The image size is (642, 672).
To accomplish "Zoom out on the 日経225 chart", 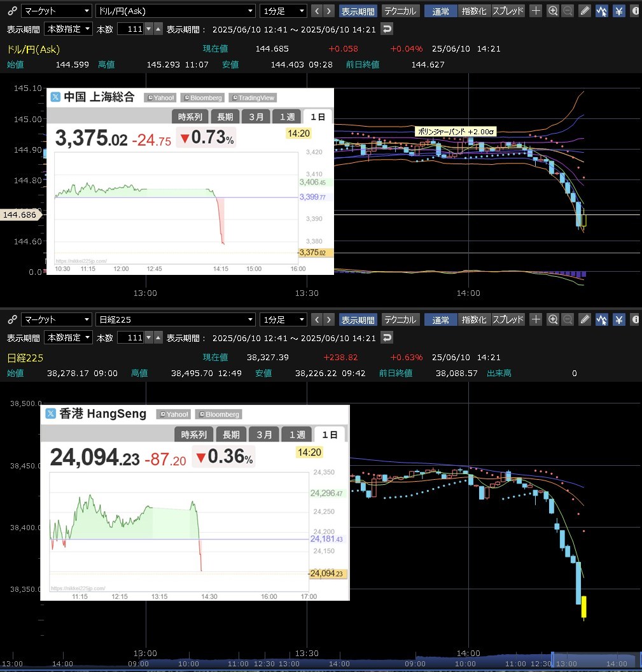I will click(x=568, y=319).
